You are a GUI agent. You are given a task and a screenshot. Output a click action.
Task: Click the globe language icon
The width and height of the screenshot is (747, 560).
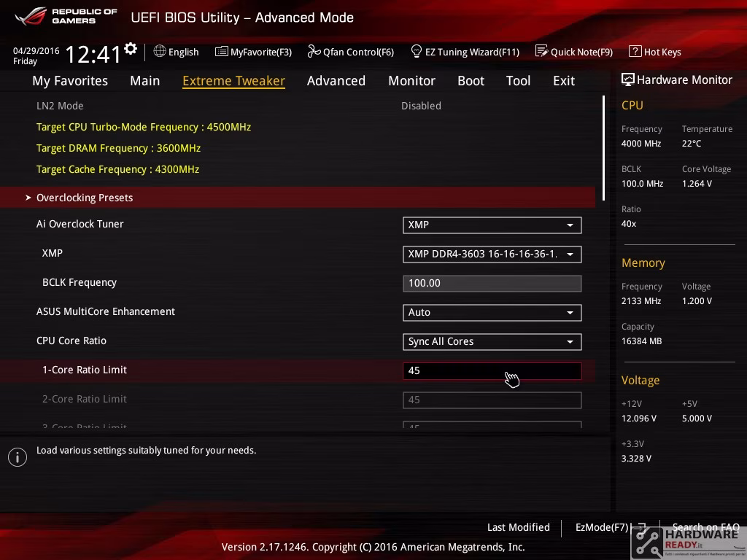click(x=160, y=52)
